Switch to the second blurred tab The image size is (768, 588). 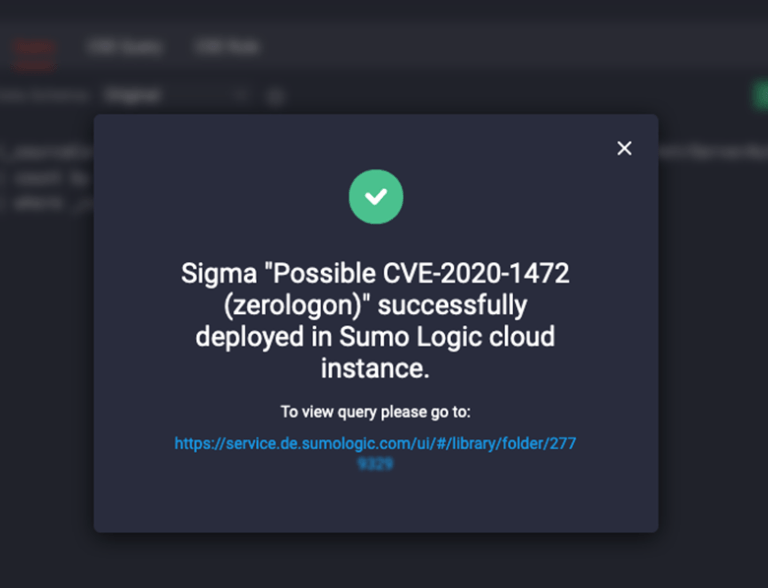tap(125, 47)
